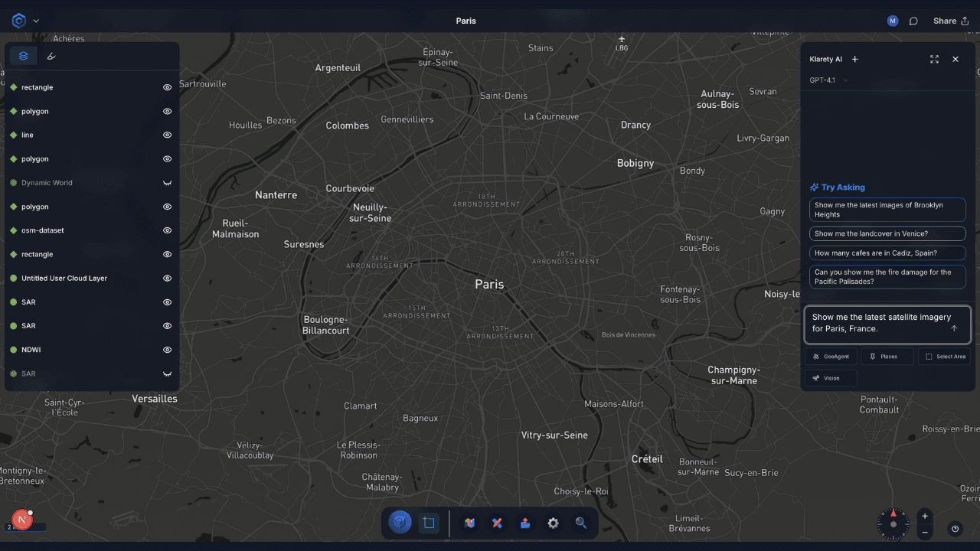Switch to the layers tab
Screen dimensions: 980x551
point(24,56)
